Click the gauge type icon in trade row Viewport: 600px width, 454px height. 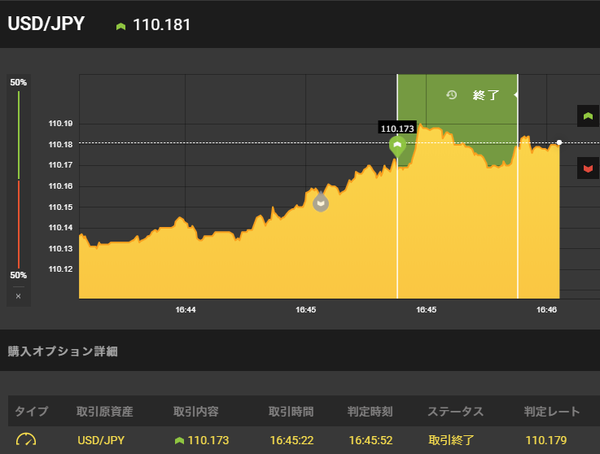point(26,439)
